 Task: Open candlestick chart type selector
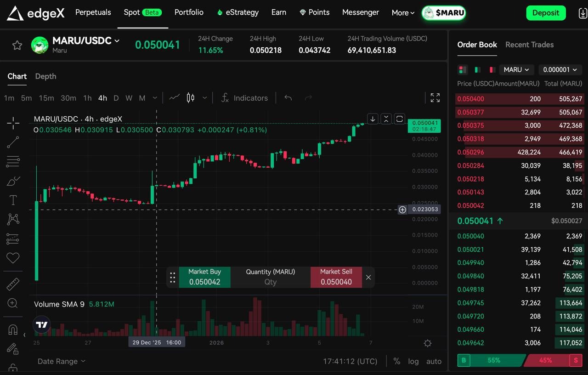(191, 97)
